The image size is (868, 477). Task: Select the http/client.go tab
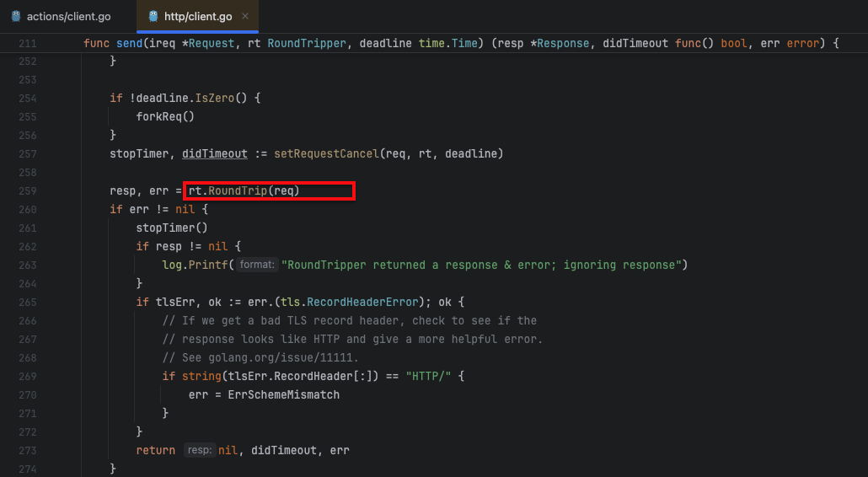[198, 17]
